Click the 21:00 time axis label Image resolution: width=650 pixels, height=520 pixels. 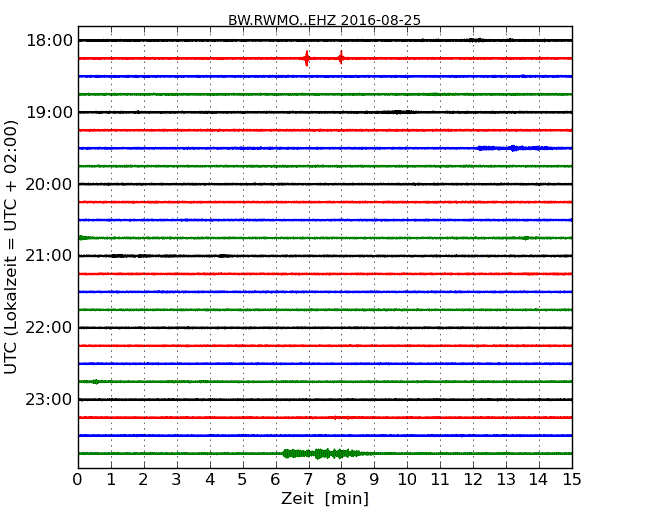[49, 256]
